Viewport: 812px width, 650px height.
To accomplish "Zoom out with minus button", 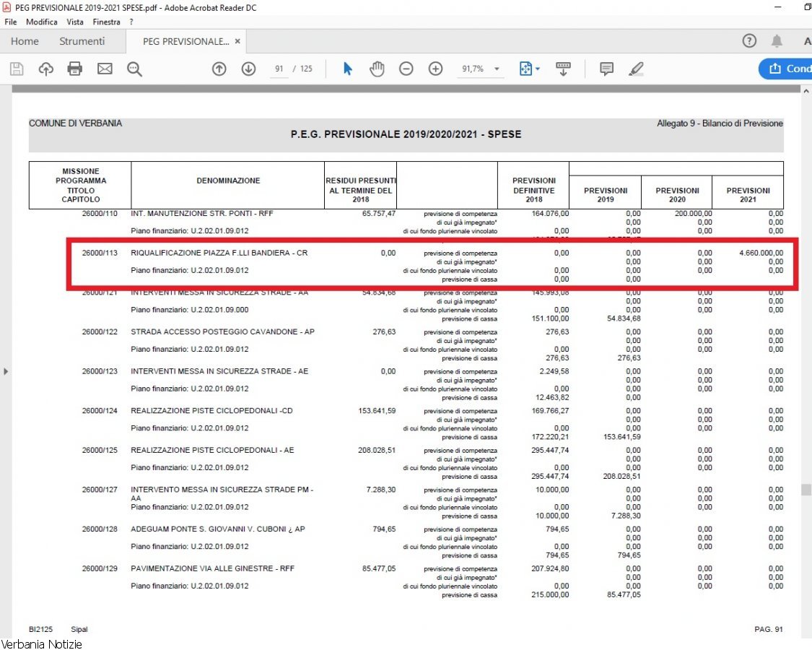I will click(x=406, y=69).
